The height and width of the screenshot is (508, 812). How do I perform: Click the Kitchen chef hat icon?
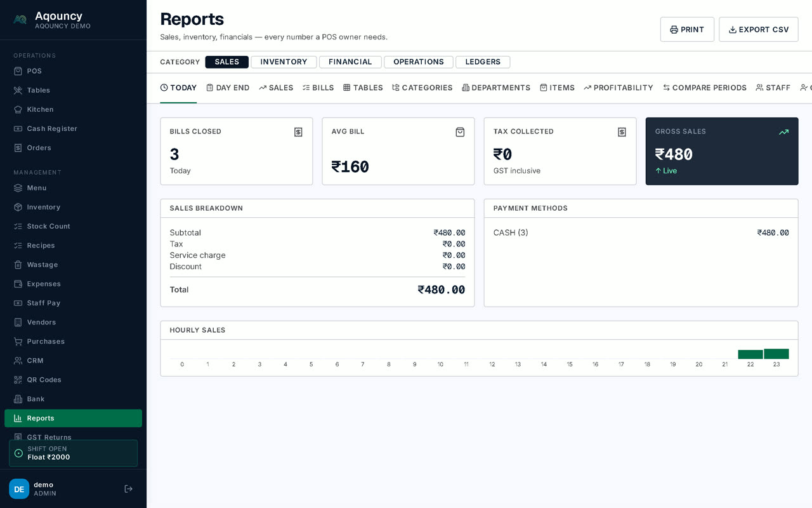(18, 109)
